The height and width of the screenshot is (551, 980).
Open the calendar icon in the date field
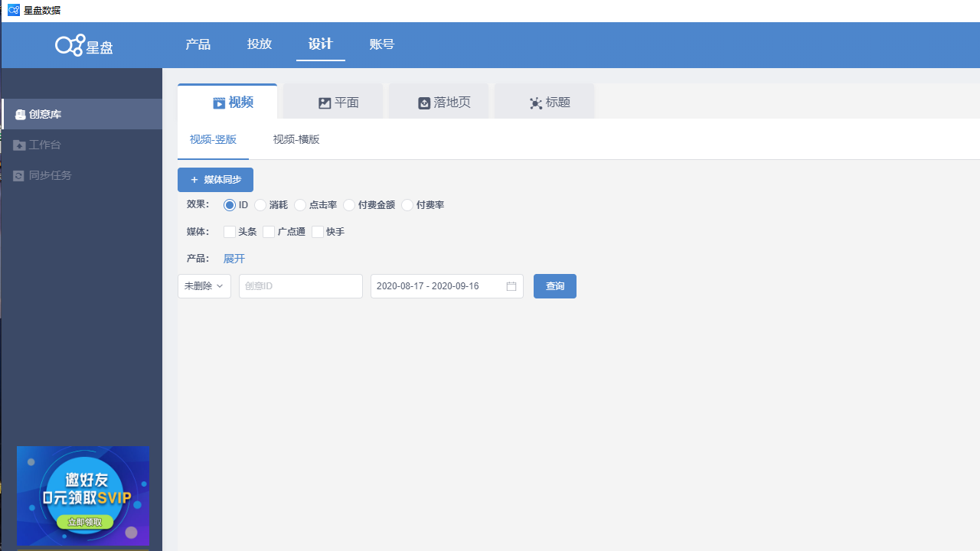pos(511,286)
